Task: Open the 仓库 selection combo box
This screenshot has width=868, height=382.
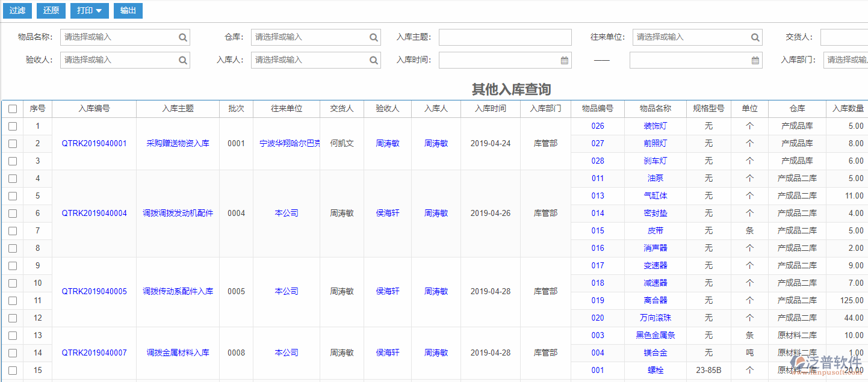Action: (x=307, y=37)
